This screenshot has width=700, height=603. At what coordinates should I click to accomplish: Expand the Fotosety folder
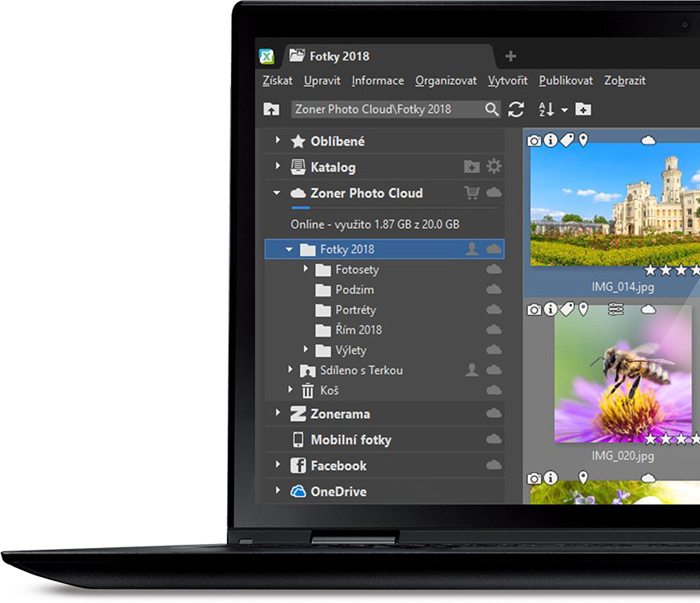point(306,268)
